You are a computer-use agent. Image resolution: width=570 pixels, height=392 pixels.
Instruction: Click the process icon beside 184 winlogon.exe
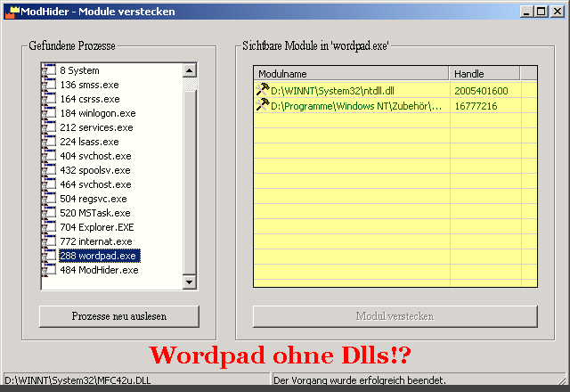tap(49, 113)
